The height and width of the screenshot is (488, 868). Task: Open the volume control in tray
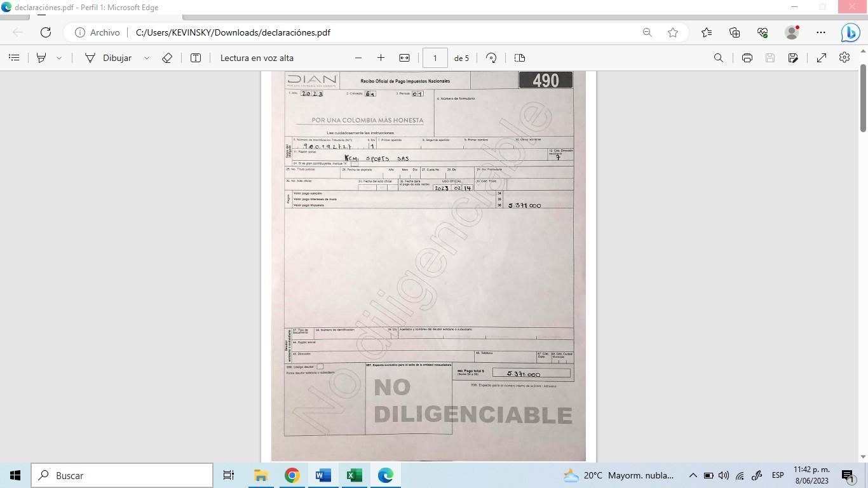pyautogui.click(x=724, y=475)
